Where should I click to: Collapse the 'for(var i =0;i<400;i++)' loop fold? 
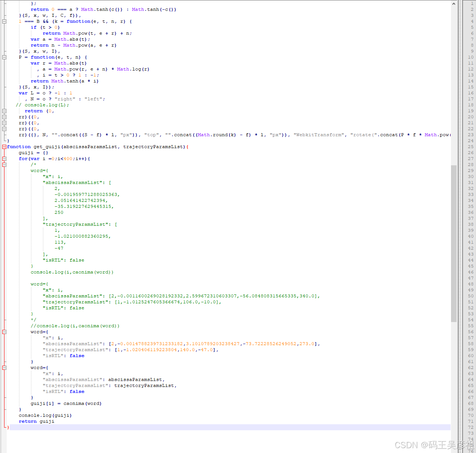pyautogui.click(x=4, y=159)
